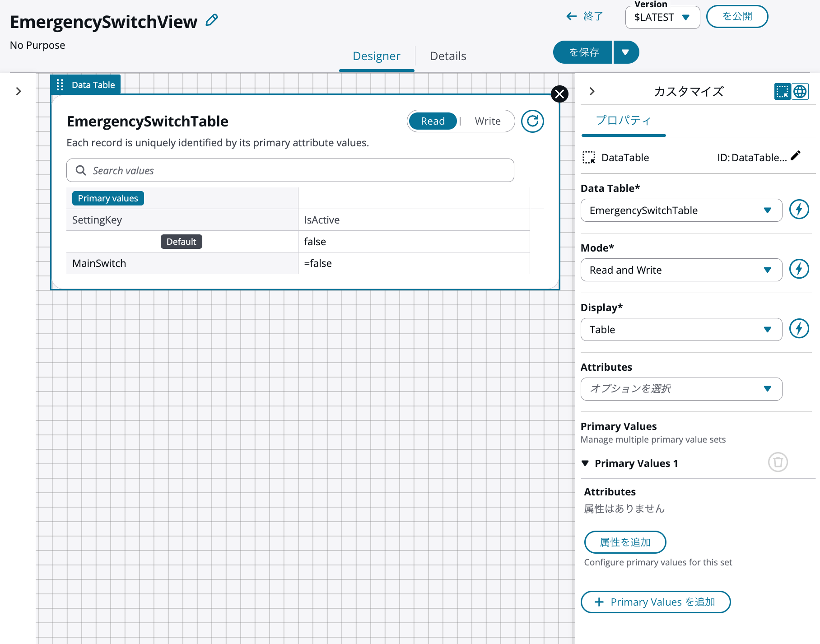Click the Default badge in the table
This screenshot has height=644, width=820.
click(182, 242)
